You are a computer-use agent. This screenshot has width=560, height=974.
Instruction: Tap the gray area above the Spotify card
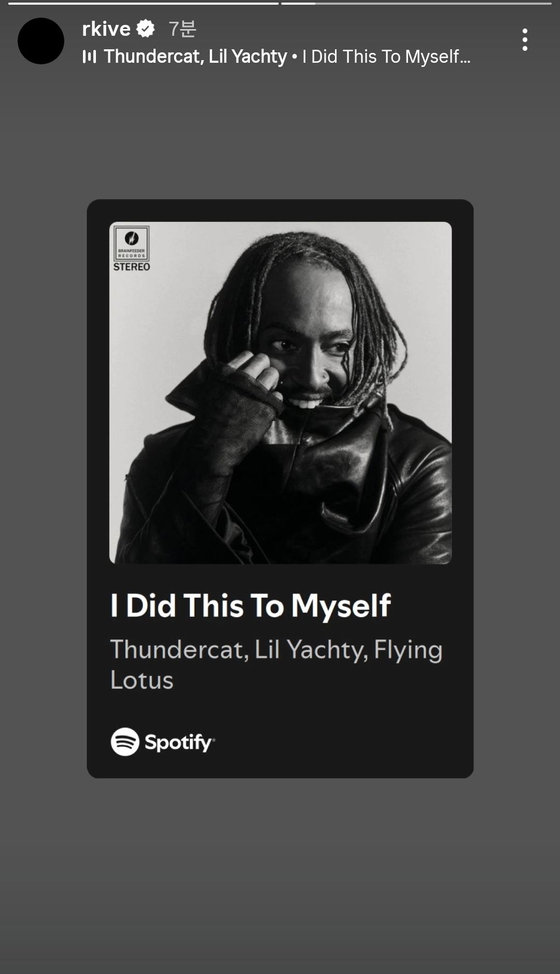click(x=280, y=135)
